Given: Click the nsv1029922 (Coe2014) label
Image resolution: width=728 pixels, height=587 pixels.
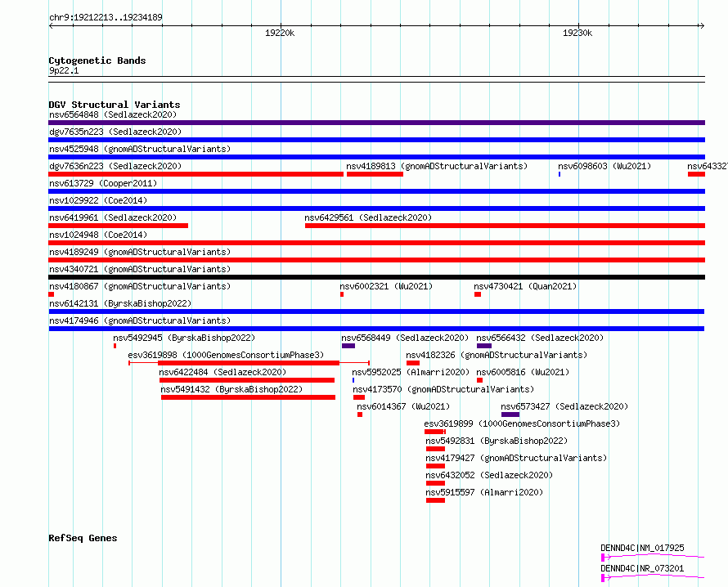Looking at the screenshot, I should [x=98, y=200].
